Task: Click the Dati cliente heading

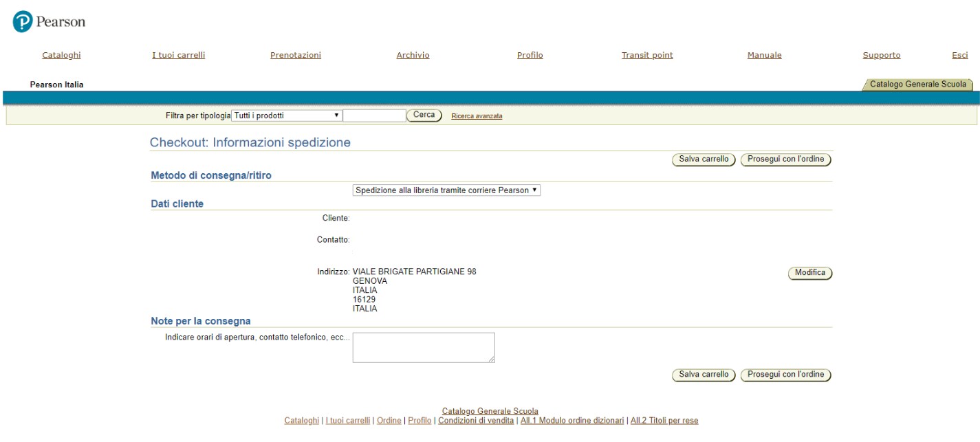Action: click(177, 204)
